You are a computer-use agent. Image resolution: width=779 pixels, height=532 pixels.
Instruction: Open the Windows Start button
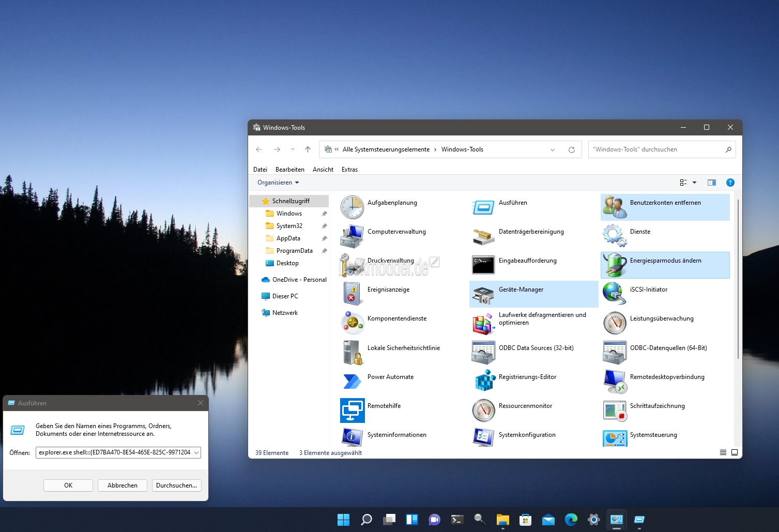(x=343, y=520)
